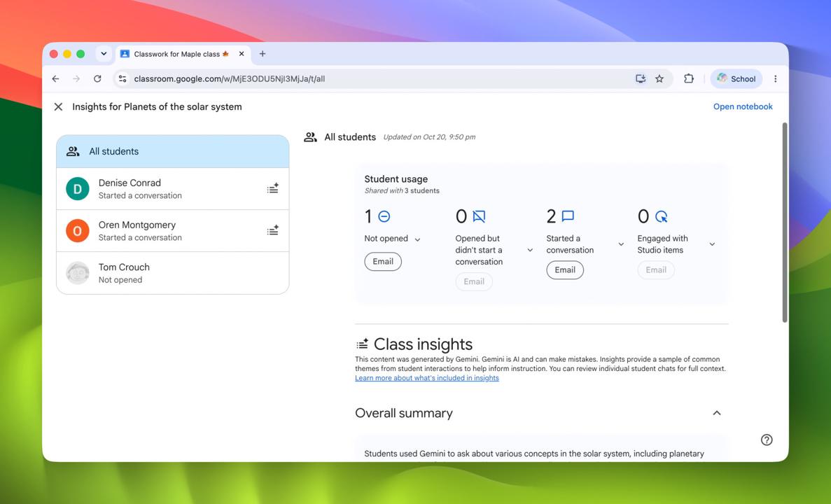Open Denise Conrad's insights sparkle icon
The height and width of the screenshot is (504, 831).
[x=272, y=188]
